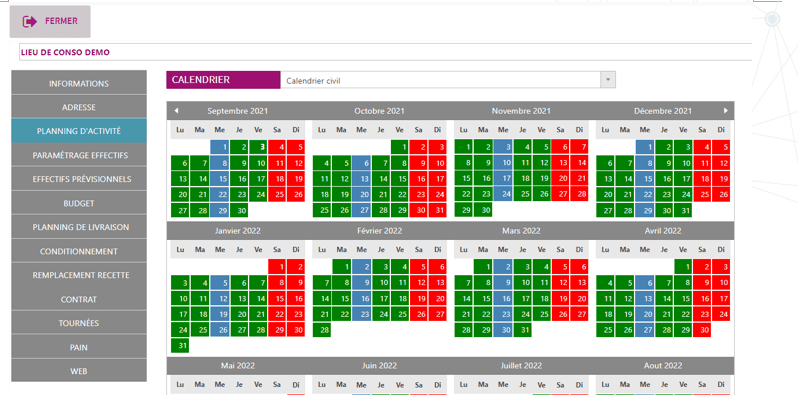Screen dimensions: 798x406
Task: Click the Fermer button label
Action: (x=61, y=21)
